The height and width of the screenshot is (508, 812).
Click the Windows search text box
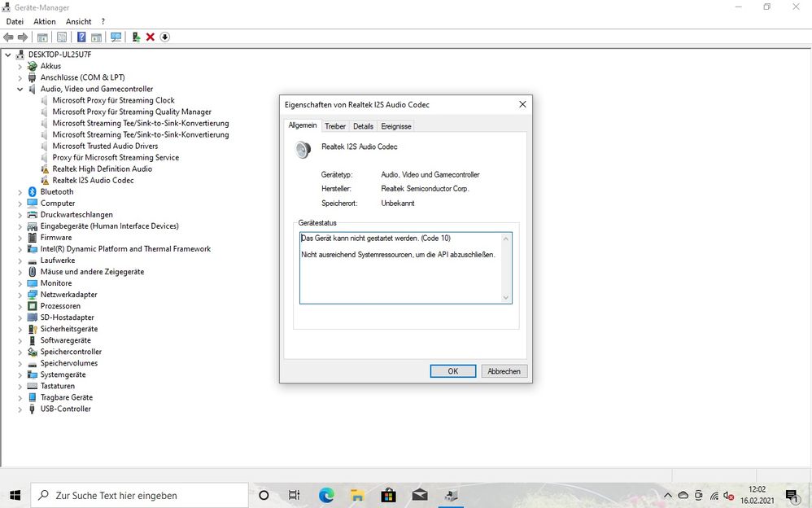pos(146,495)
